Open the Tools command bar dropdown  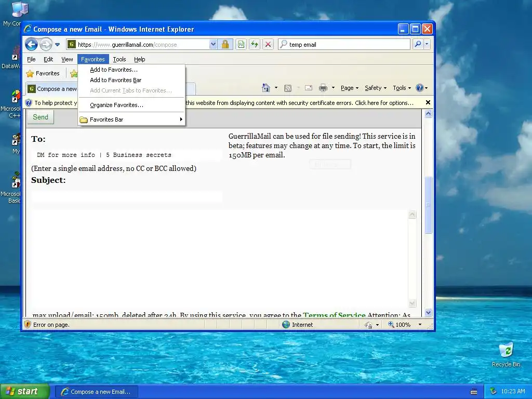click(x=402, y=88)
